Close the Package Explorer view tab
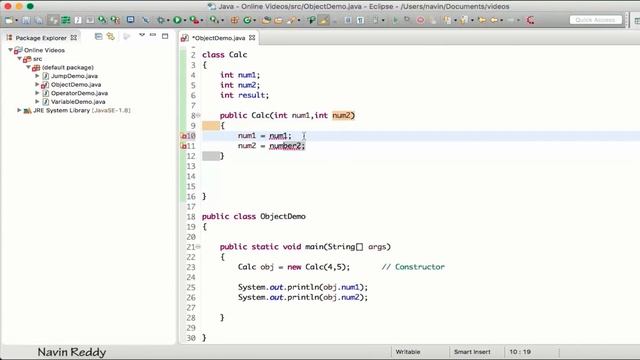 coord(73,38)
